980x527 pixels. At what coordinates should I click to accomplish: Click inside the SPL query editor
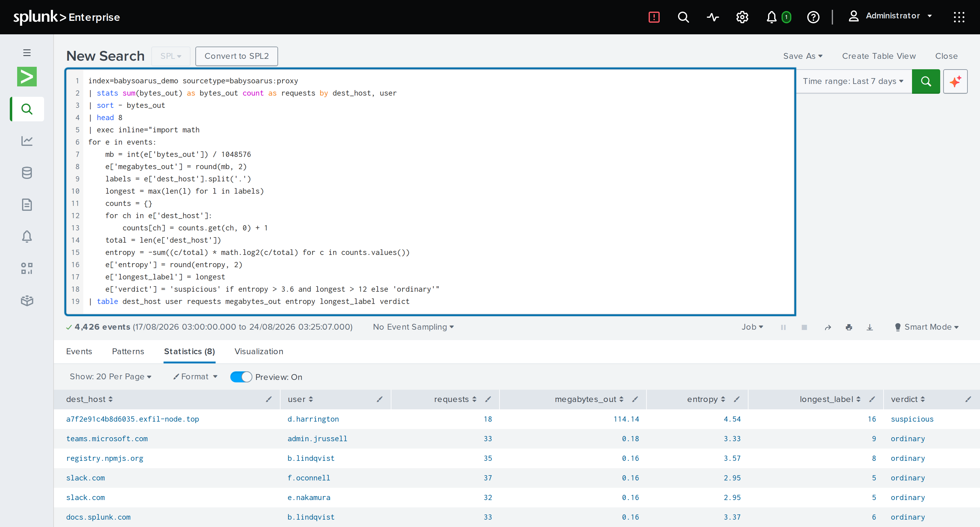point(430,191)
